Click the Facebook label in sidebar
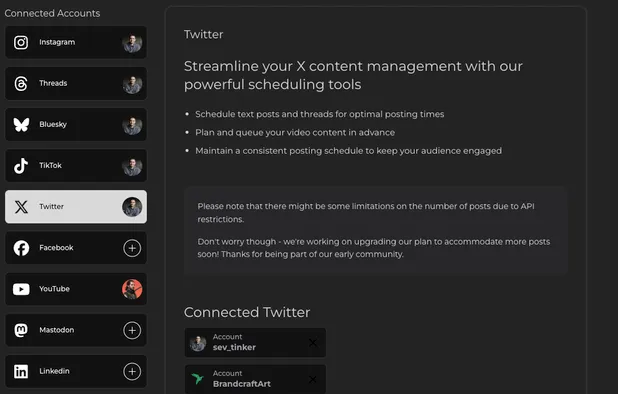This screenshot has width=618, height=394. click(56, 247)
